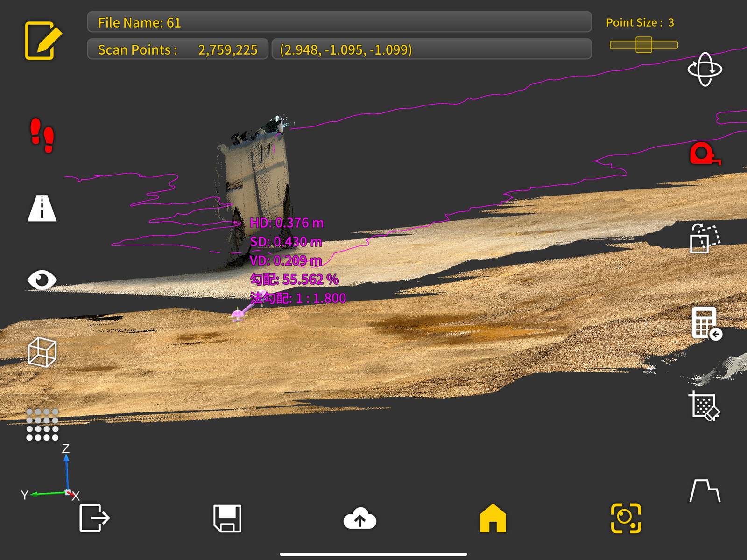The width and height of the screenshot is (747, 560).
Task: Tap the 3D orbit rotation icon
Action: [705, 70]
